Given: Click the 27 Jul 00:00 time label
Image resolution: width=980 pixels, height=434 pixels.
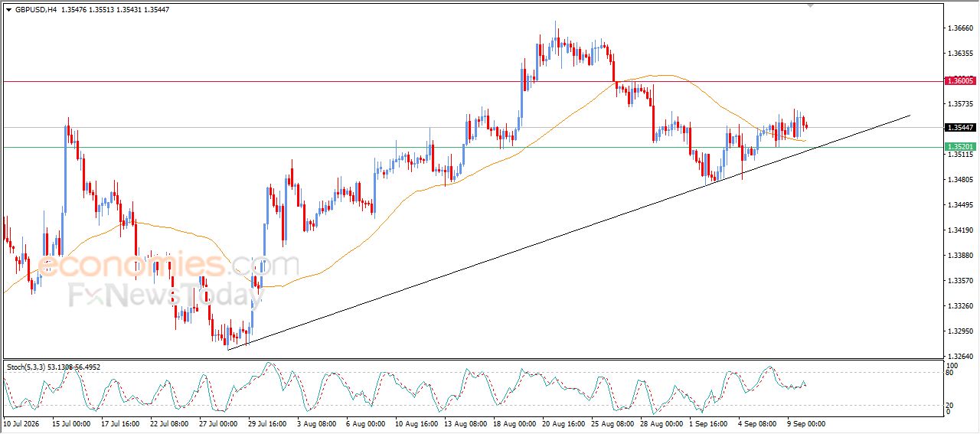Looking at the screenshot, I should click(x=217, y=423).
